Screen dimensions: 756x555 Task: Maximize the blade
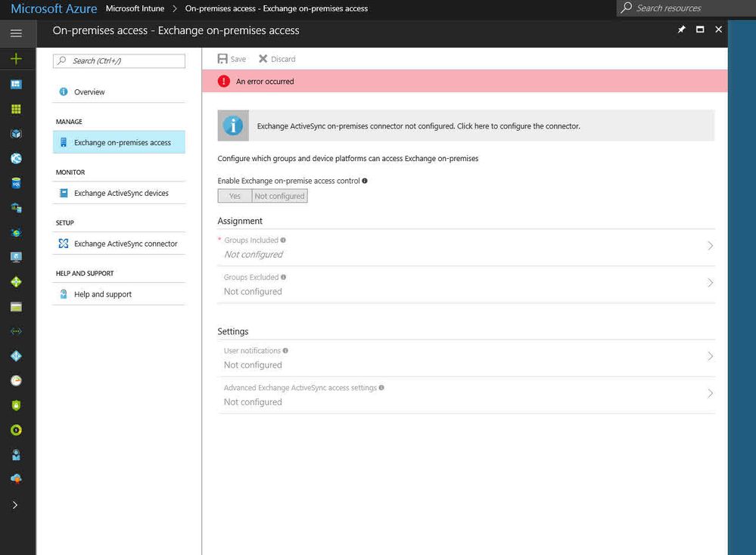click(700, 29)
